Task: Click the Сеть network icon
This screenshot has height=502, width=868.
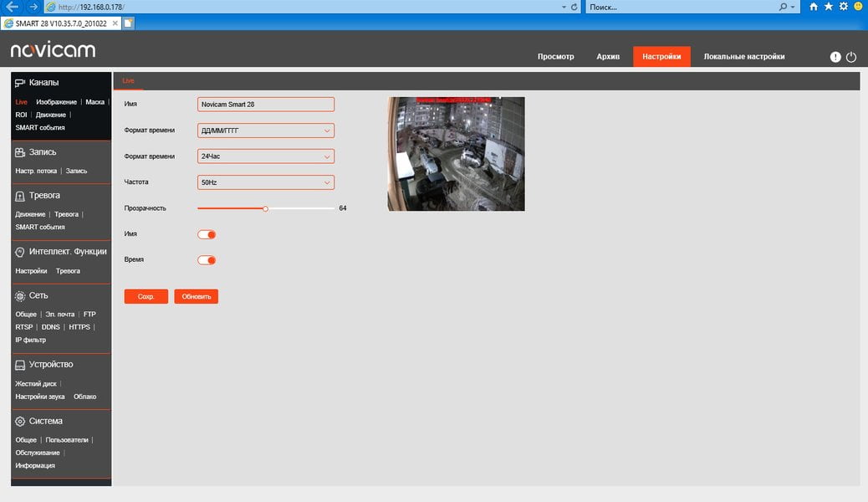Action: [x=20, y=296]
